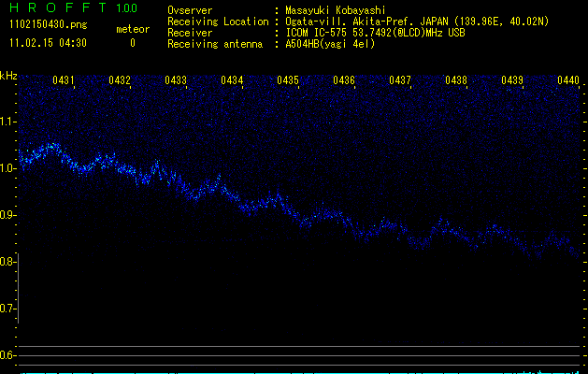Image resolution: width=588 pixels, height=374 pixels.
Task: Click the 0439 time marker
Action: pyautogui.click(x=512, y=80)
